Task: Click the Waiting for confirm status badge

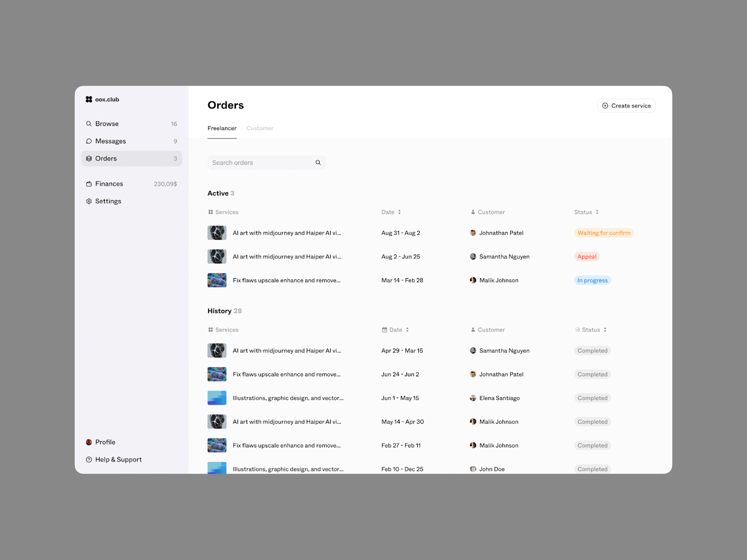Action: point(604,233)
